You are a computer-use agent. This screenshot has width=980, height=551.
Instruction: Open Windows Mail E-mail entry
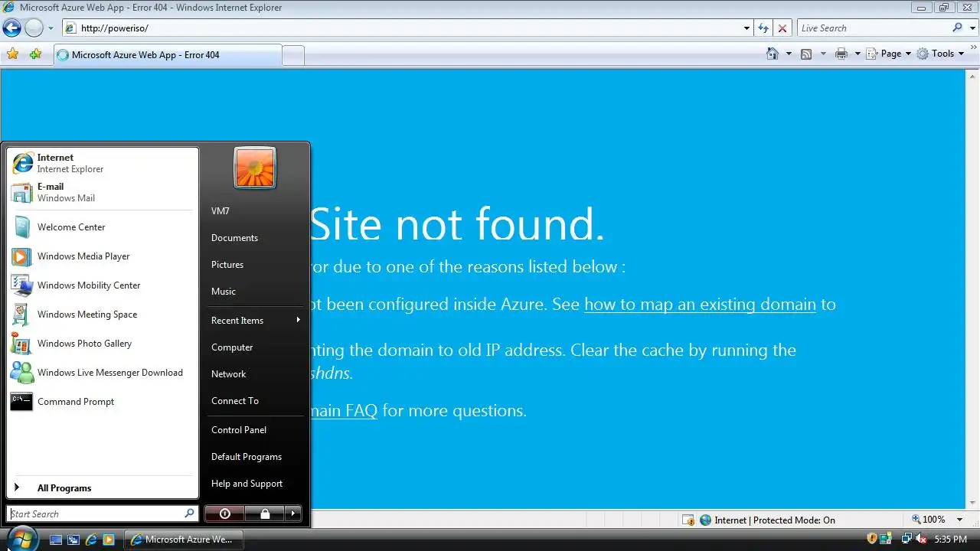click(x=103, y=192)
